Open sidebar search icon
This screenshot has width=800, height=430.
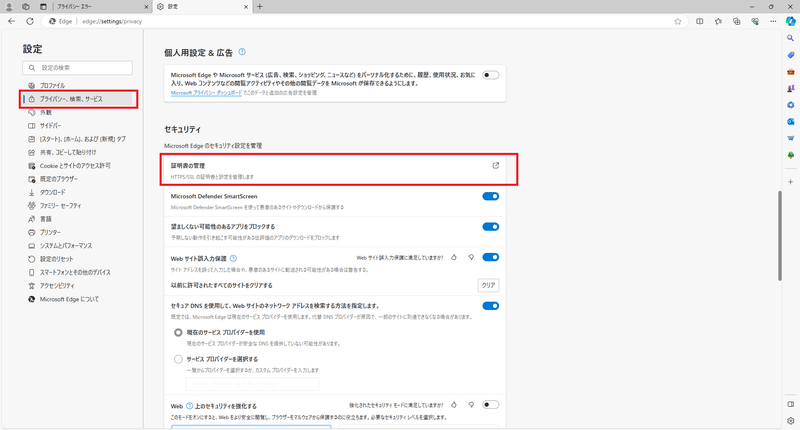[x=790, y=38]
